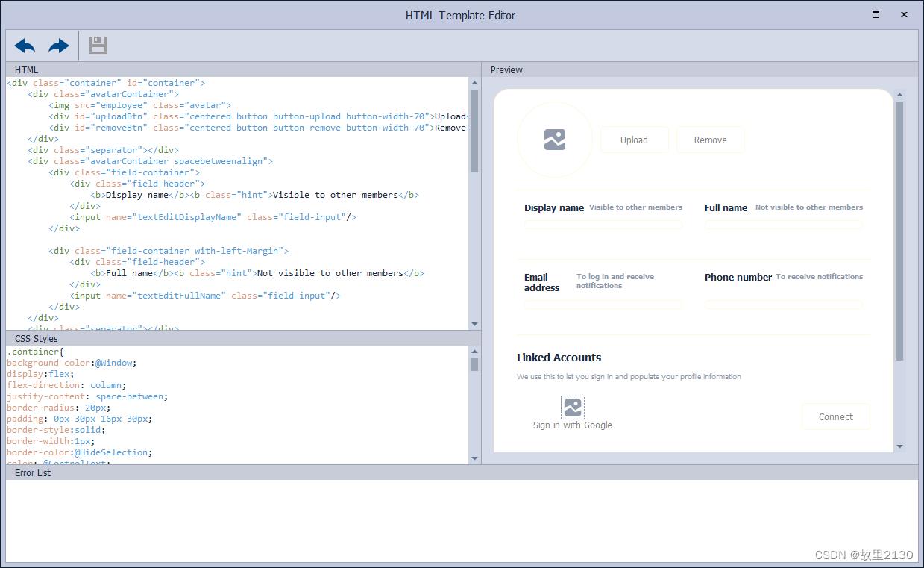
Task: Click the avatar placeholder image icon
Action: (554, 140)
